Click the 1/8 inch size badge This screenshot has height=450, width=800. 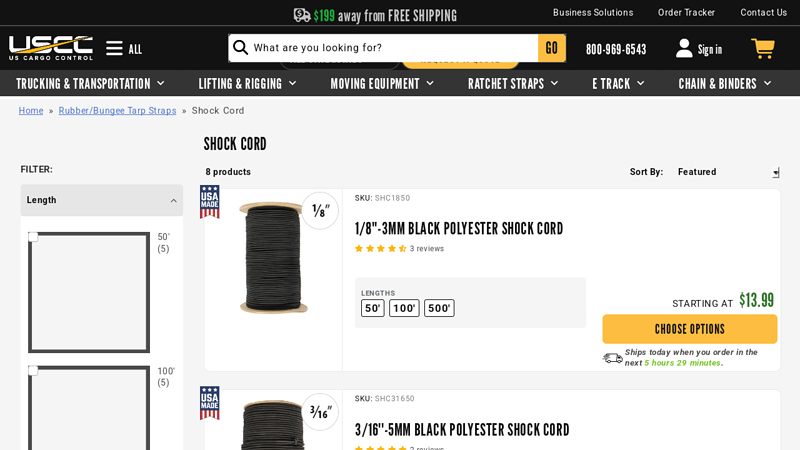click(x=320, y=210)
